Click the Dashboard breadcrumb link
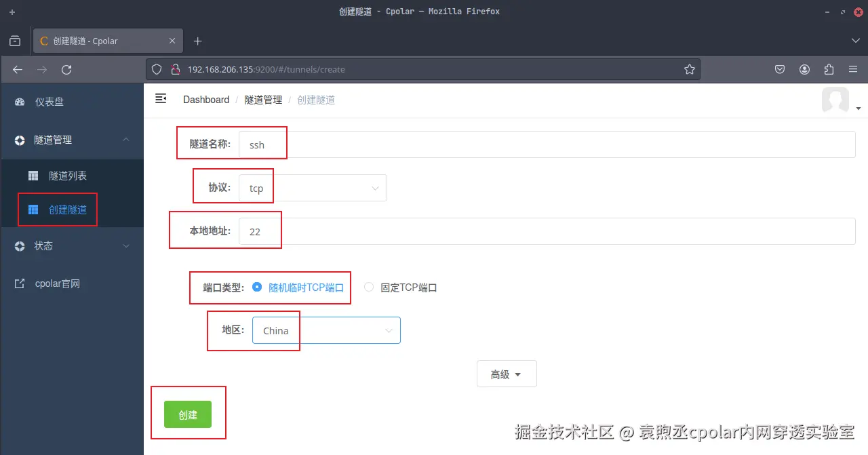 tap(206, 100)
